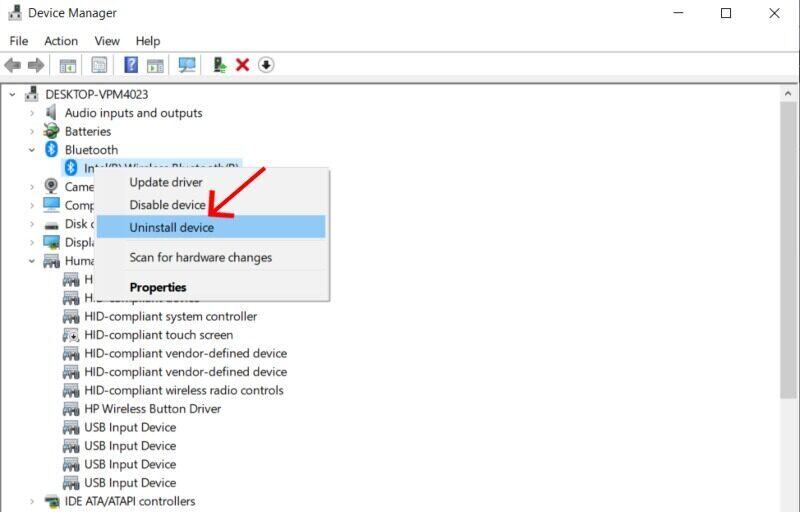This screenshot has height=512, width=800.
Task: Click the Human Interface Devices category icon
Action: click(x=51, y=261)
